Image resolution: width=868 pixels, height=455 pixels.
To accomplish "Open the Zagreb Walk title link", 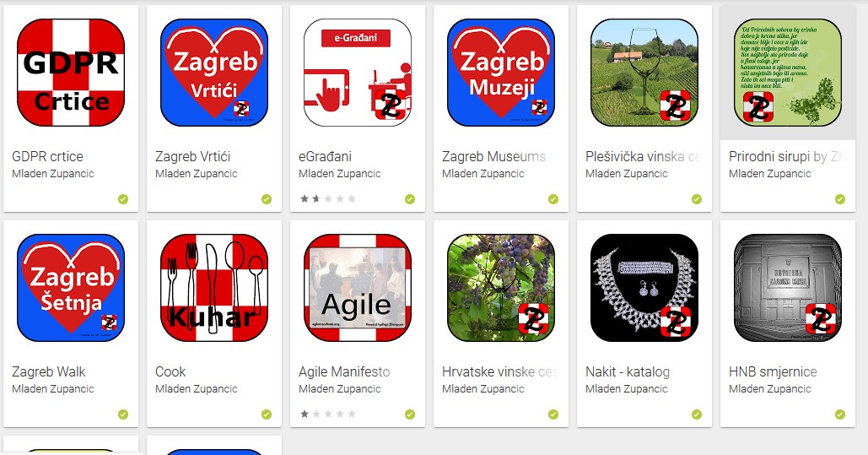I will point(49,372).
